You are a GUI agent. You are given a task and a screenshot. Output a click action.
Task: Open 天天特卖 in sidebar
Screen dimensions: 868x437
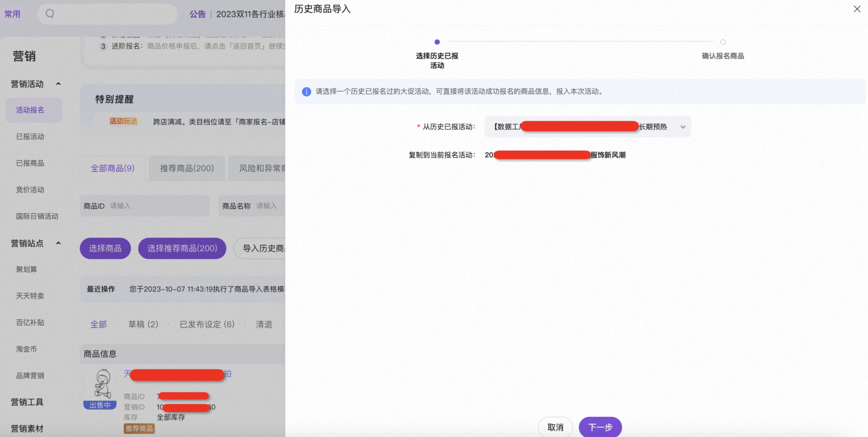(30, 296)
